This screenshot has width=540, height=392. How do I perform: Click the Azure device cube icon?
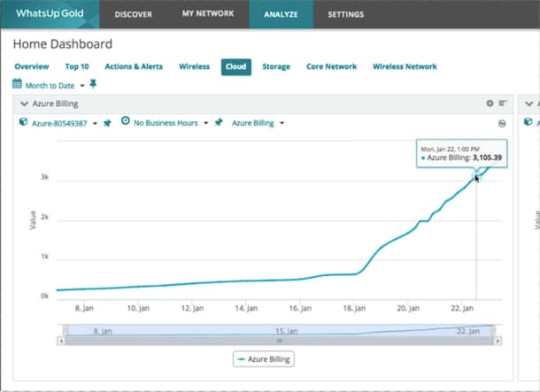pyautogui.click(x=23, y=122)
